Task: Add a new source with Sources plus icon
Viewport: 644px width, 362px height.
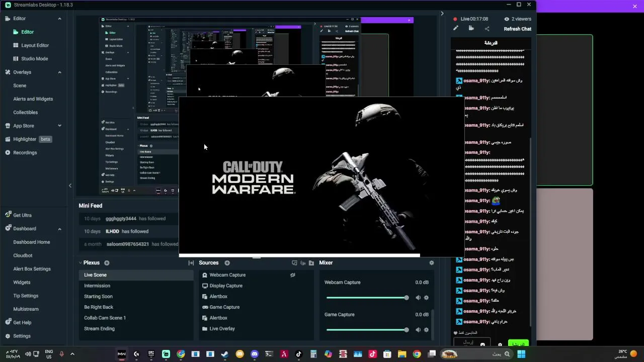Action: click(227, 263)
